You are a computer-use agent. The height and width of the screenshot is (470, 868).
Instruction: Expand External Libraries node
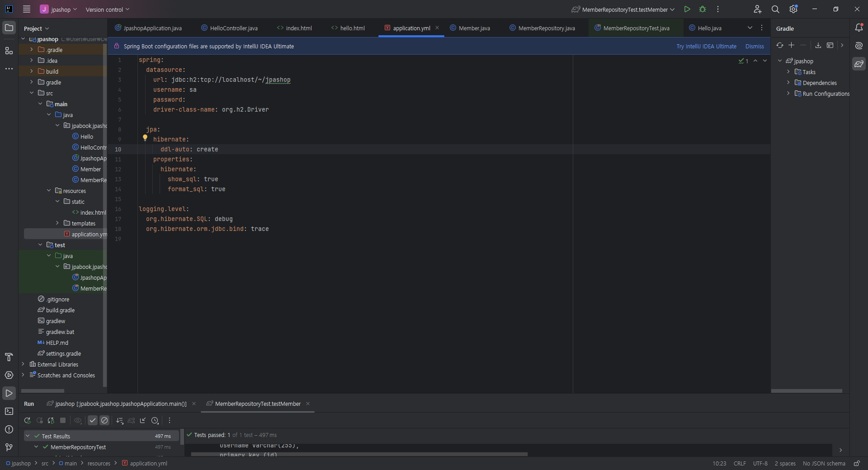[23, 364]
